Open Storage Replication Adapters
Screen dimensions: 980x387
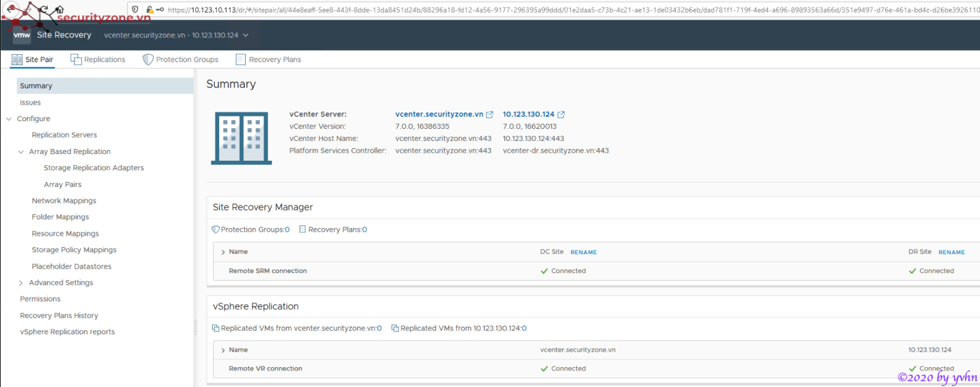point(94,168)
